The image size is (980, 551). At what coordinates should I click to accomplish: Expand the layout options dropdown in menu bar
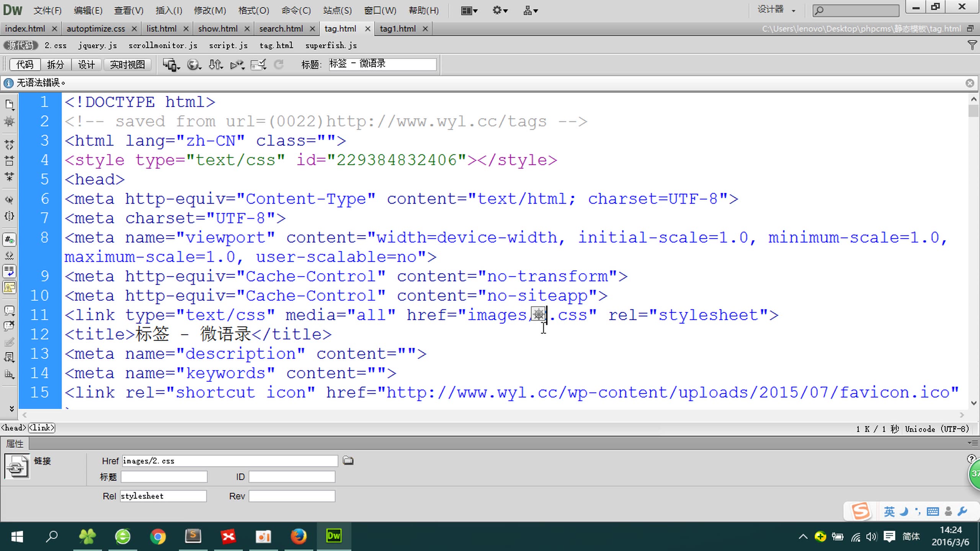point(469,11)
